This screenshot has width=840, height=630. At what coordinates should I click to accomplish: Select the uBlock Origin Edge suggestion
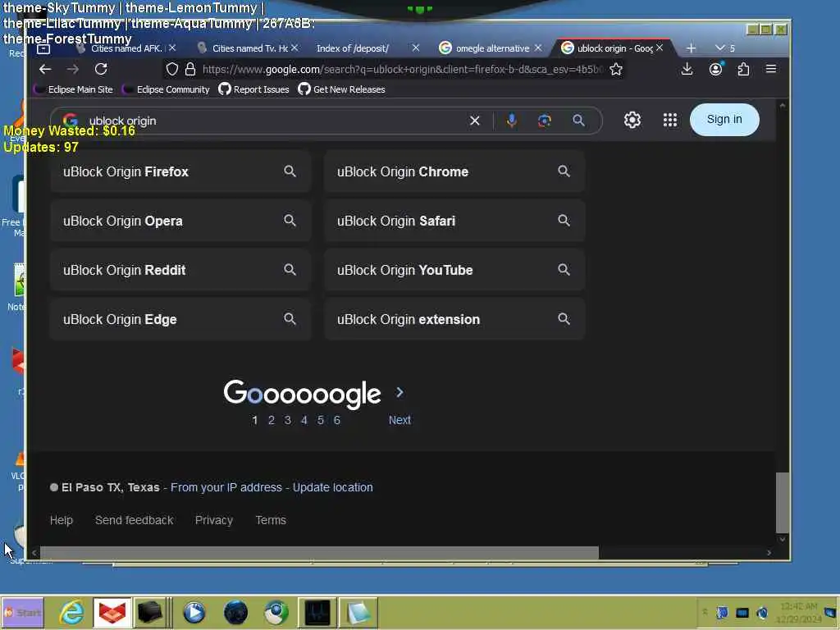pos(180,319)
